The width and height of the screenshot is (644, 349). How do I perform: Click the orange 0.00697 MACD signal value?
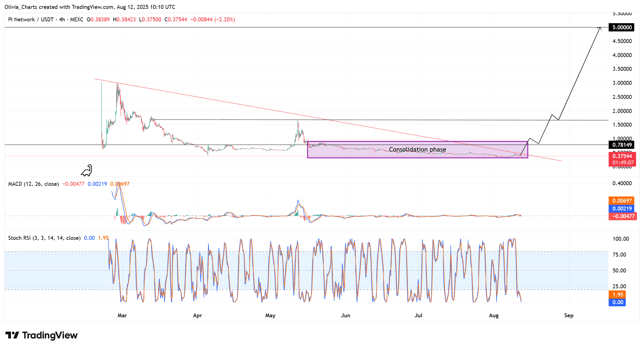(119, 184)
